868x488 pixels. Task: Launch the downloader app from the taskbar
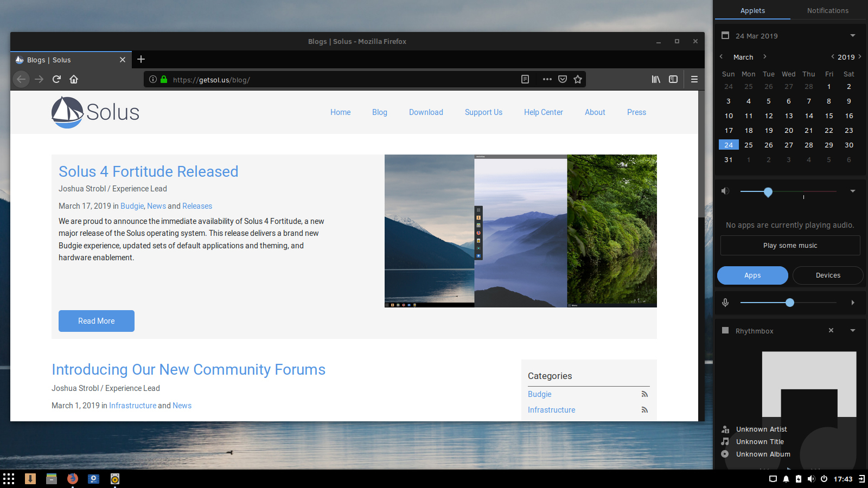click(30, 479)
